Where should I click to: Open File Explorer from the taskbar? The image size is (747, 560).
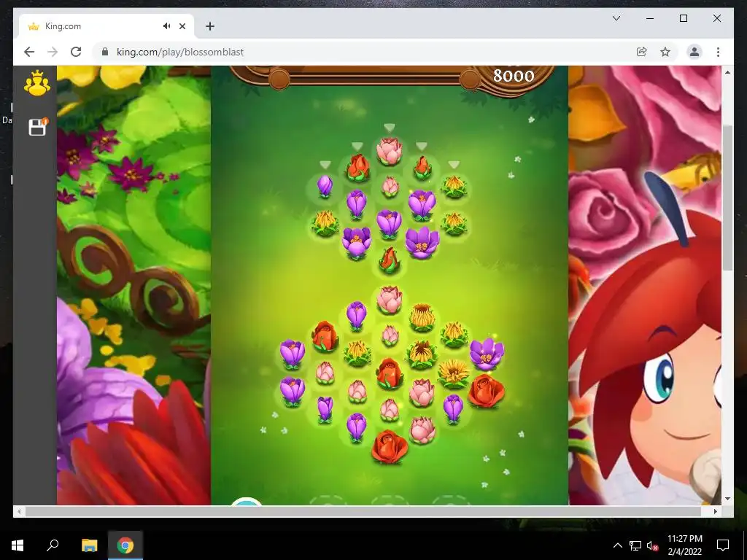89,545
